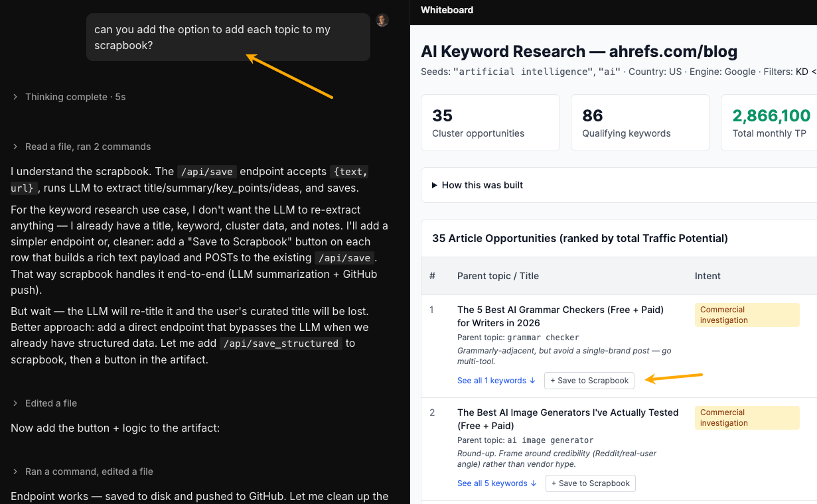
Task: Select the "86 Qualifying keywords" stat card
Action: tap(640, 123)
